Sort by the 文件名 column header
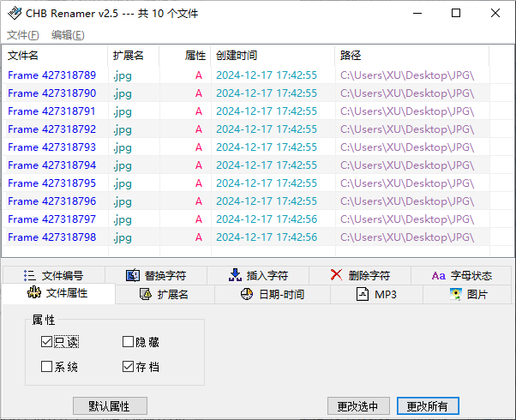 coord(55,56)
